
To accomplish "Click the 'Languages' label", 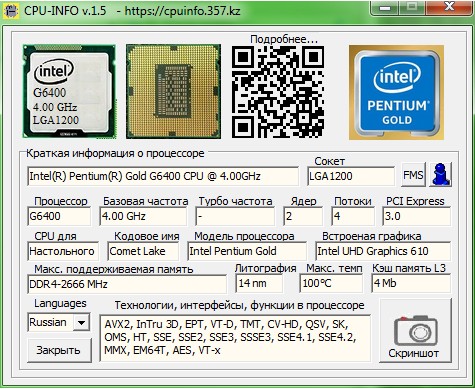I will (60, 303).
